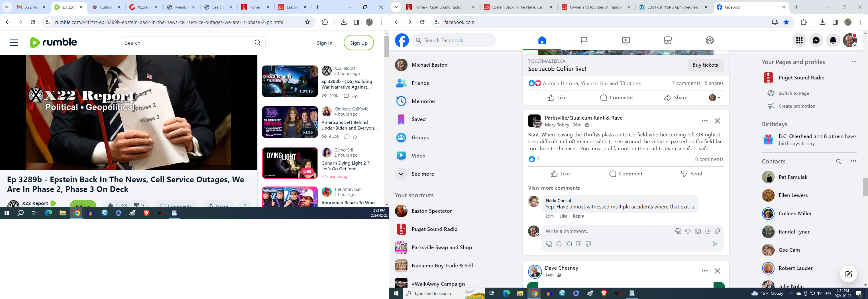Open options menu on Dave Chesney post
Image resolution: width=868 pixels, height=299 pixels.
pyautogui.click(x=705, y=271)
